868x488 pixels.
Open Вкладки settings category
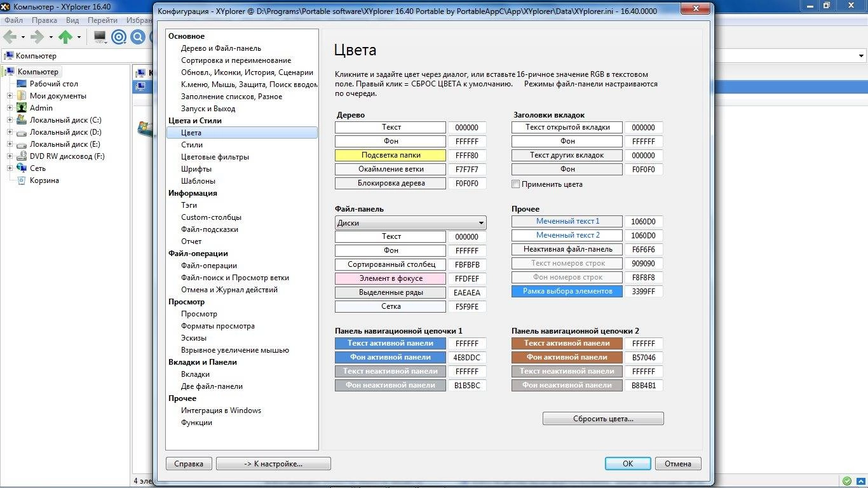tap(195, 374)
